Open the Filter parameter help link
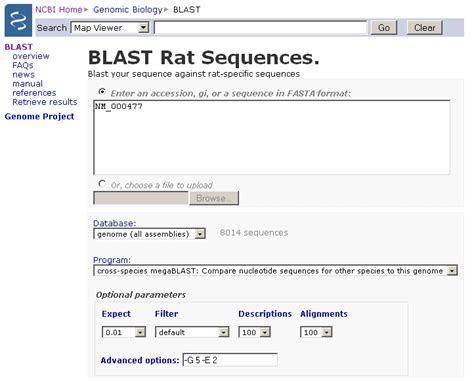The image size is (474, 381). [166, 314]
